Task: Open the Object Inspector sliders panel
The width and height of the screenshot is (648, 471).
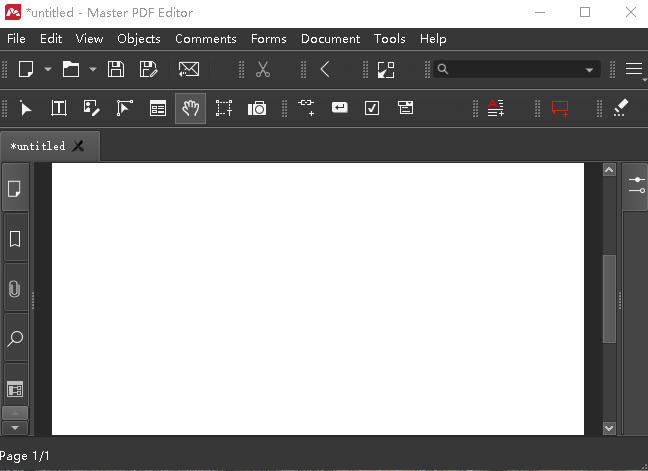Action: click(637, 185)
